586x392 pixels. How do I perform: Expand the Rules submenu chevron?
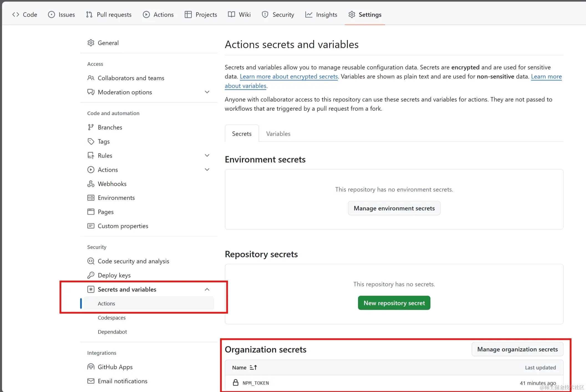[207, 155]
